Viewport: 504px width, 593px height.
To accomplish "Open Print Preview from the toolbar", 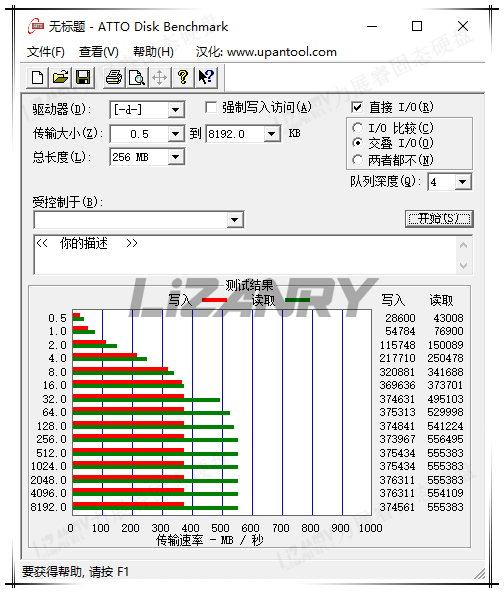I will pos(136,78).
